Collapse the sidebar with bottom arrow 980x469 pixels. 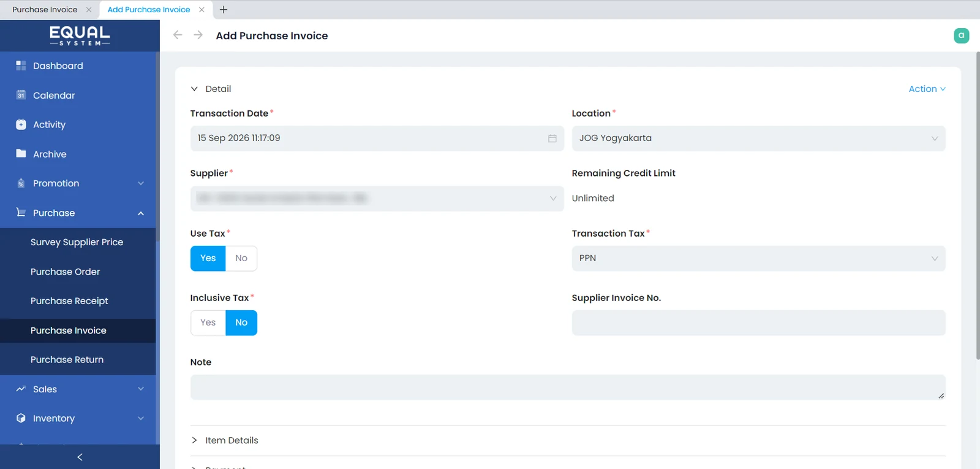(80, 457)
